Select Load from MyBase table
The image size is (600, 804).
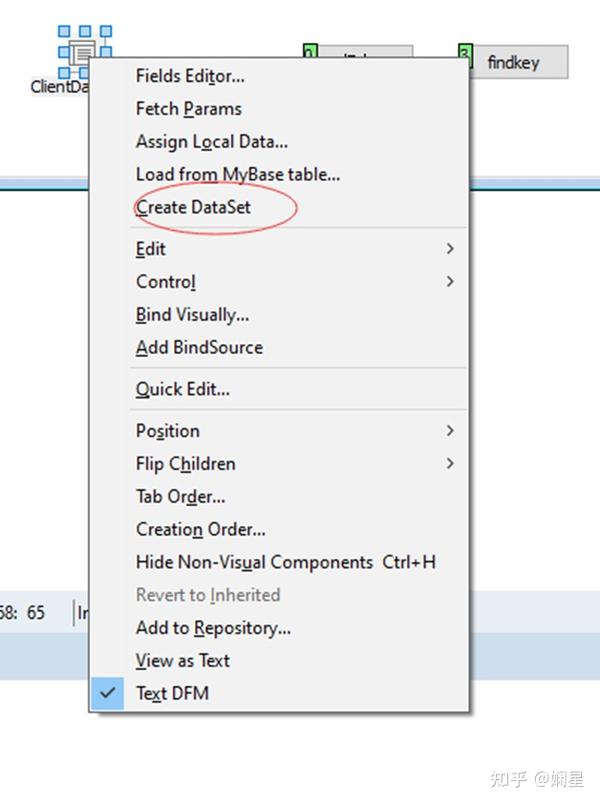coord(237,174)
